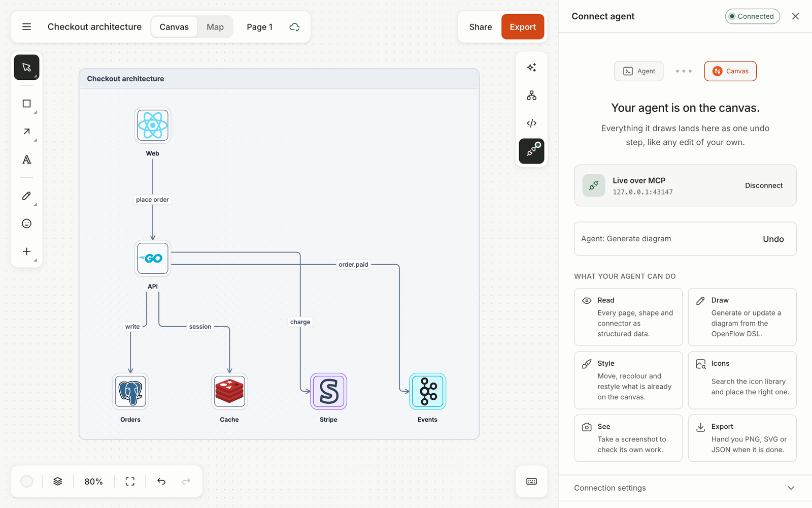Toggle the connect agent plug icon

[x=531, y=151]
